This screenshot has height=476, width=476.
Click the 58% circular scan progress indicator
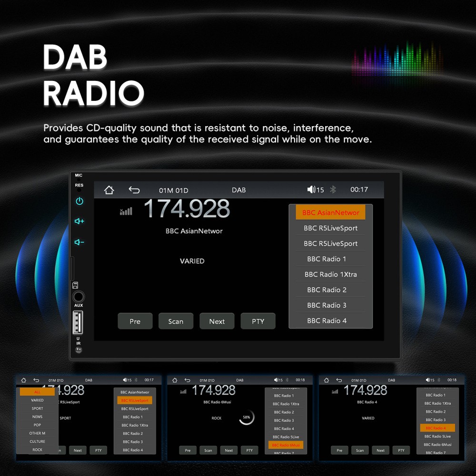pyautogui.click(x=247, y=417)
